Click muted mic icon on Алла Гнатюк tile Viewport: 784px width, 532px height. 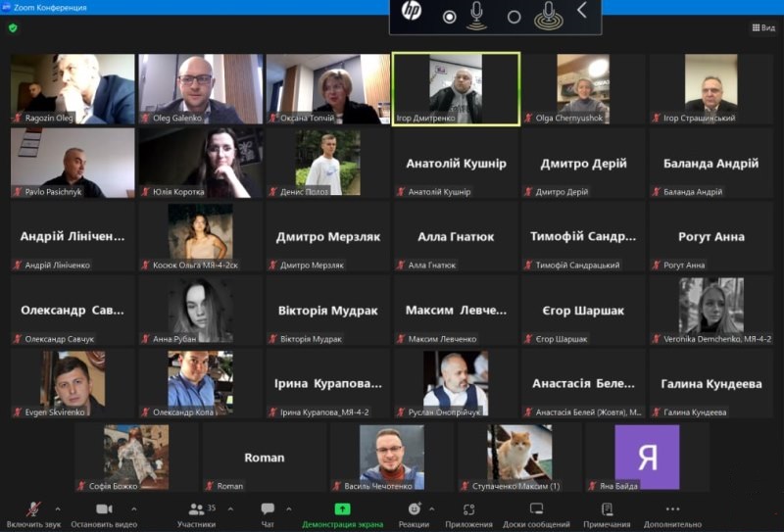[401, 265]
